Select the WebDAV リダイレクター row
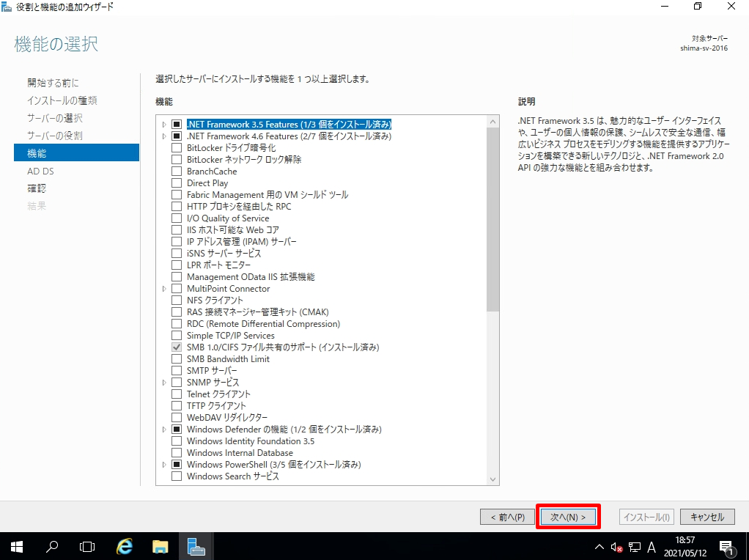This screenshot has width=749, height=560. click(227, 418)
